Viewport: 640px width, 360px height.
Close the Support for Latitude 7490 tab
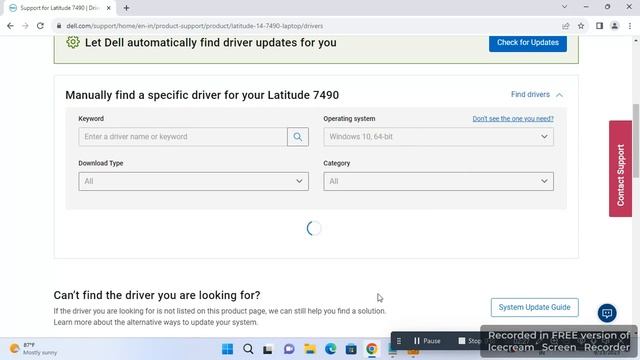tap(109, 8)
